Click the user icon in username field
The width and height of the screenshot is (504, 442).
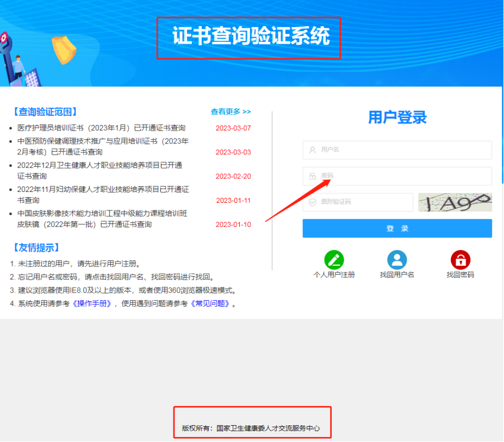[x=313, y=150]
